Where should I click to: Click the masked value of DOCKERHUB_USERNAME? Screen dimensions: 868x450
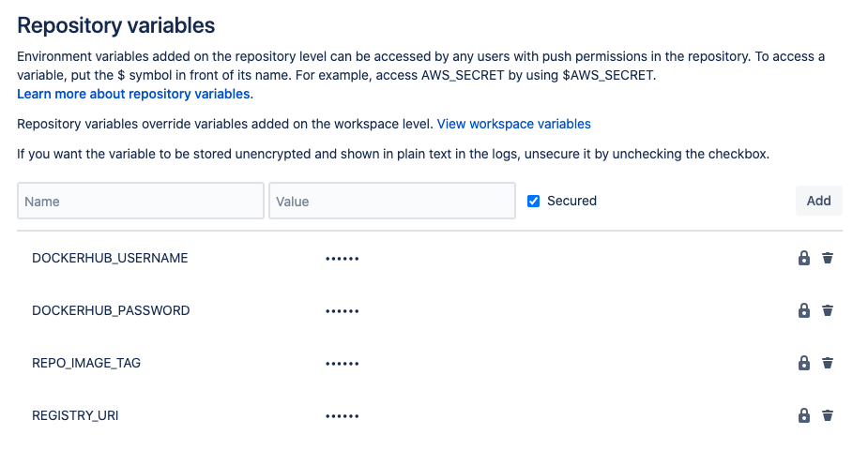coord(343,259)
